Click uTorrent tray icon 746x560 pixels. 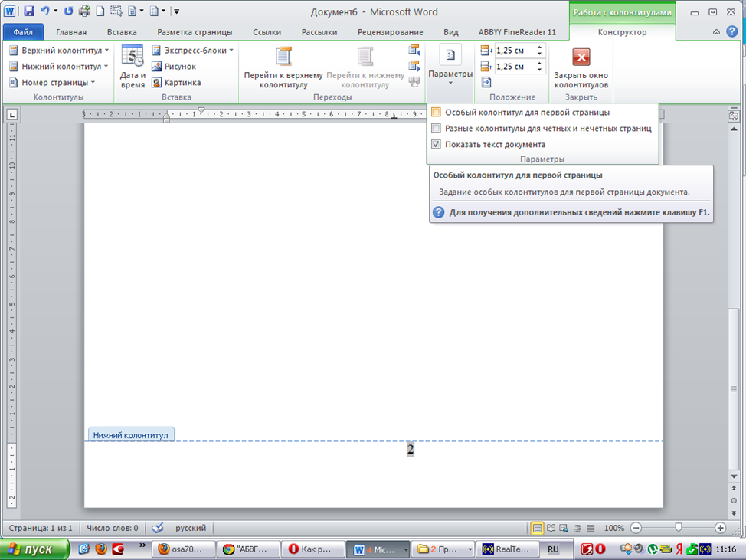pos(653,549)
